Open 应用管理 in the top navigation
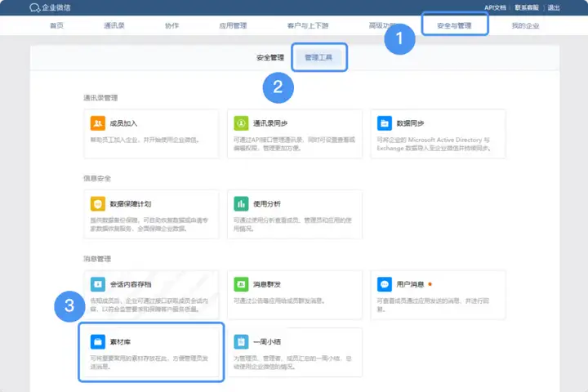 (x=232, y=26)
